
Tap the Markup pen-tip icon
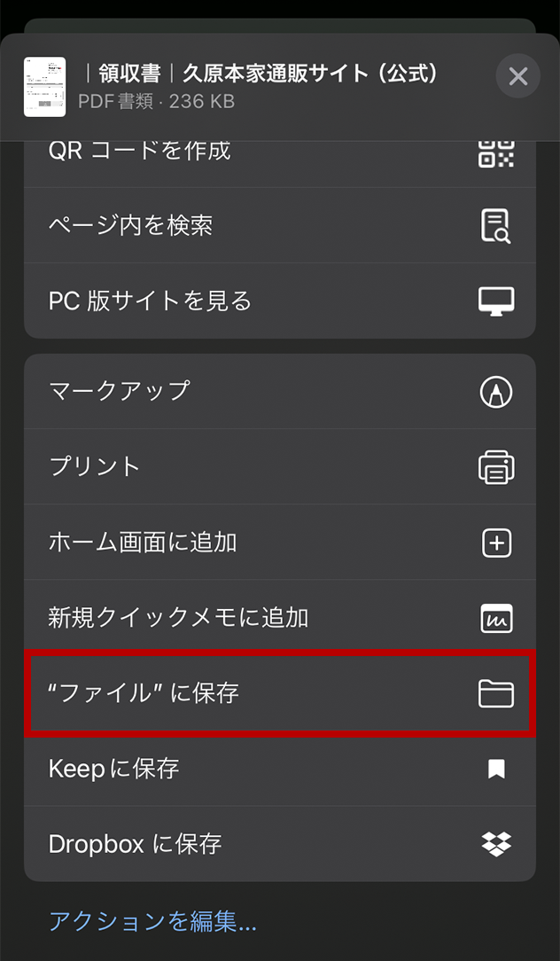[495, 392]
